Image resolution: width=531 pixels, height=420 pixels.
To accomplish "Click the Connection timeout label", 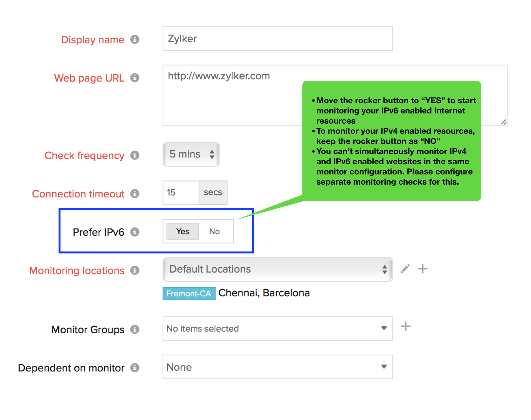I will pos(78,194).
